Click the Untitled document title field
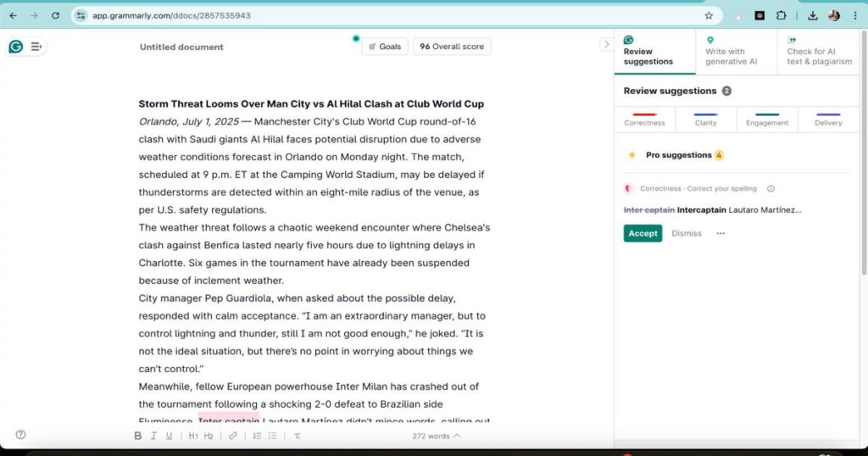868x456 pixels. 181,47
